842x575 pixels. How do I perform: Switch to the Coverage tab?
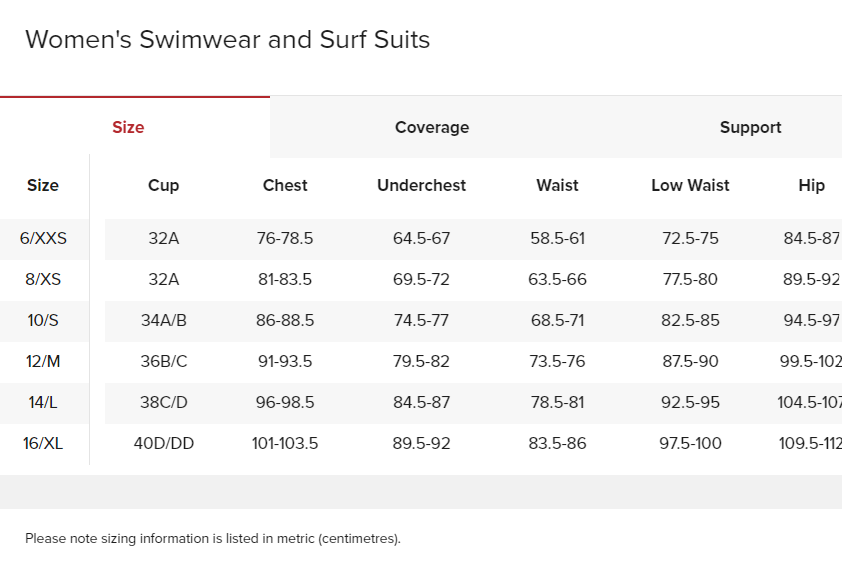click(x=432, y=127)
